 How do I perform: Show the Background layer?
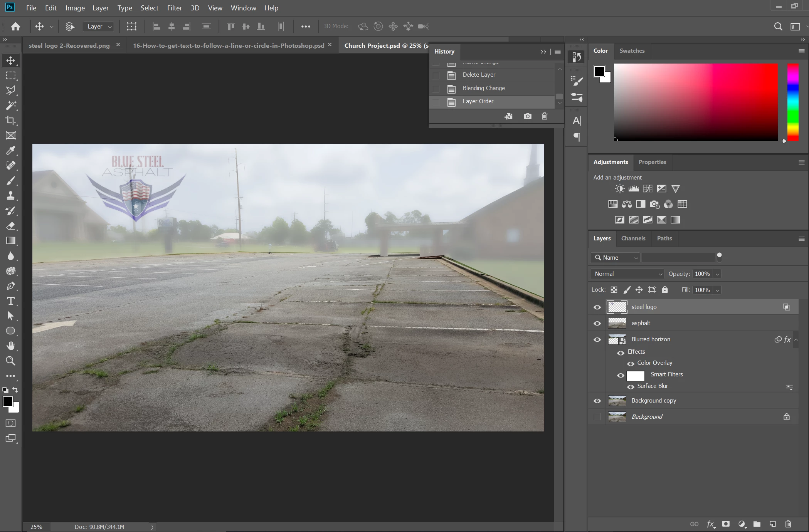[x=597, y=417]
